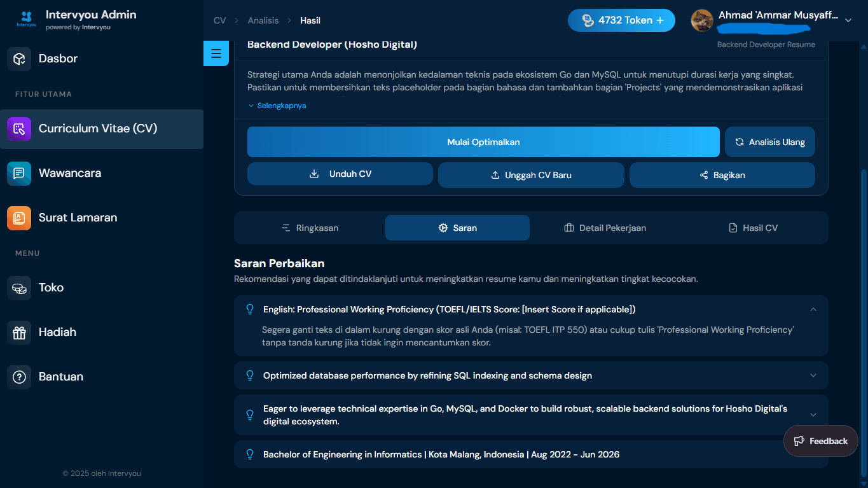Open the user account dropdown chevron
The image size is (868, 488).
point(848,20)
